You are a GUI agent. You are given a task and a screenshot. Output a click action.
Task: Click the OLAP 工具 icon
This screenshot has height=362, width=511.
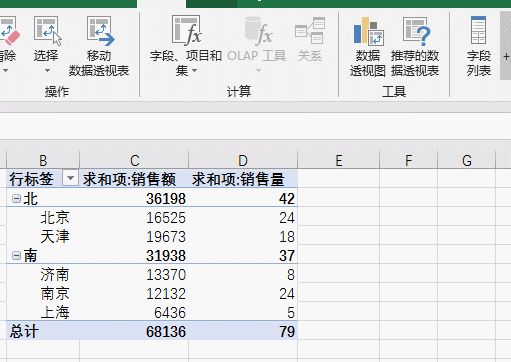[x=258, y=31]
